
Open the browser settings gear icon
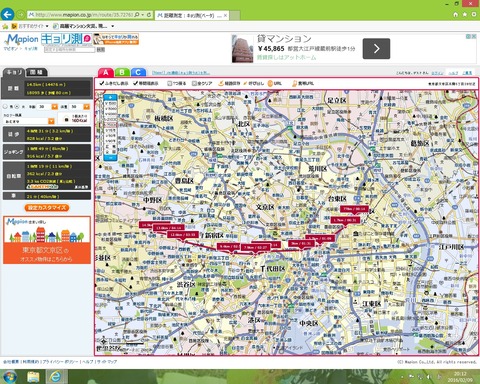pyautogui.click(x=474, y=15)
